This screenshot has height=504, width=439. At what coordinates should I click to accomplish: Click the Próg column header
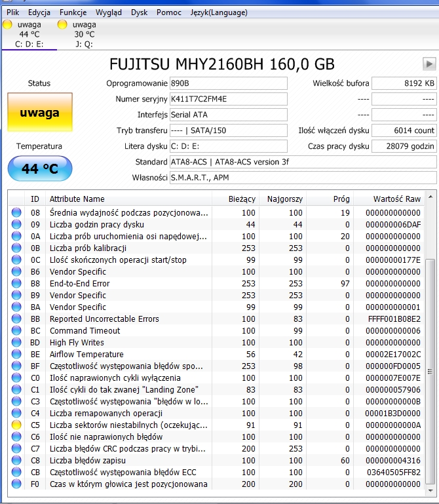pyautogui.click(x=330, y=199)
